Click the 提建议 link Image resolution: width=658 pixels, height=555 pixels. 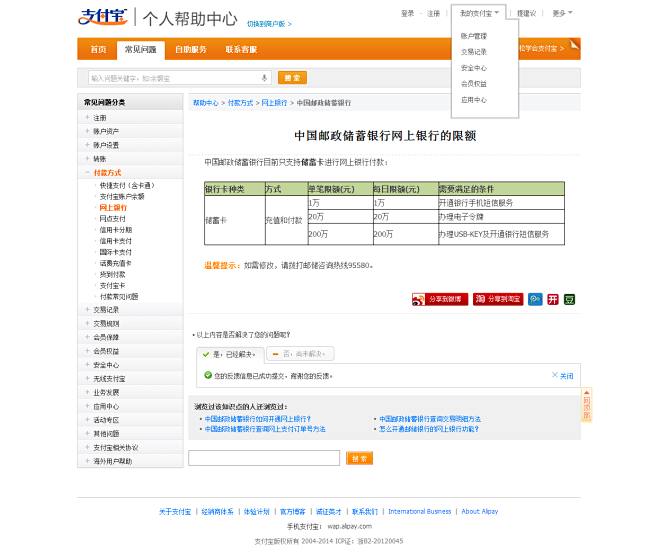[527, 13]
